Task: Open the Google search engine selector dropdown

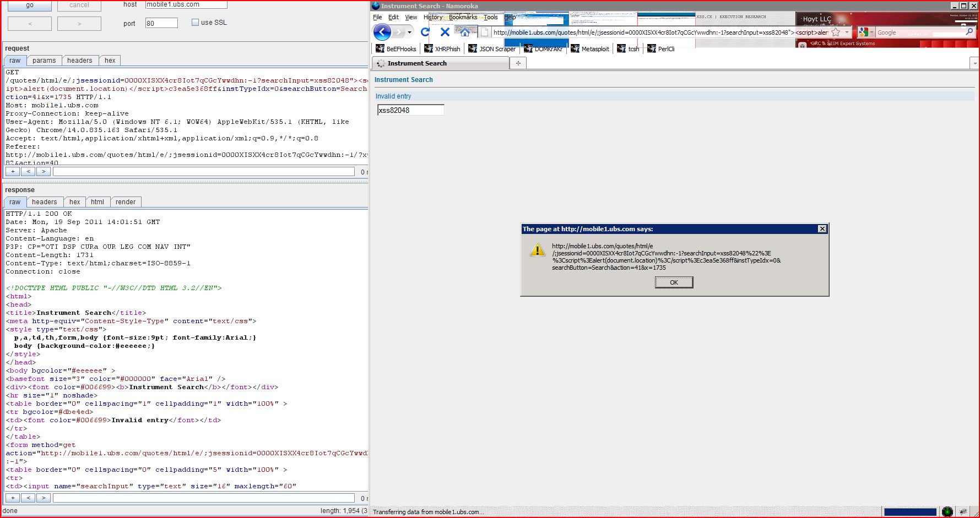Action: (x=866, y=32)
